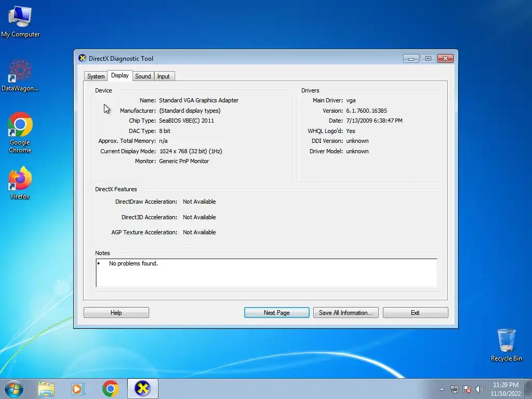
Task: Click the 'vga' main driver value
Action: [351, 100]
